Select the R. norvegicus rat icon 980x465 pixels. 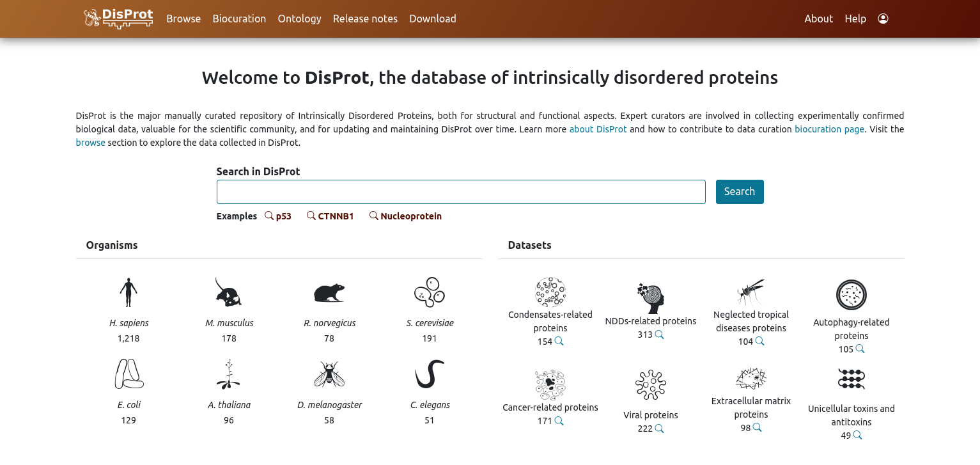pos(329,293)
